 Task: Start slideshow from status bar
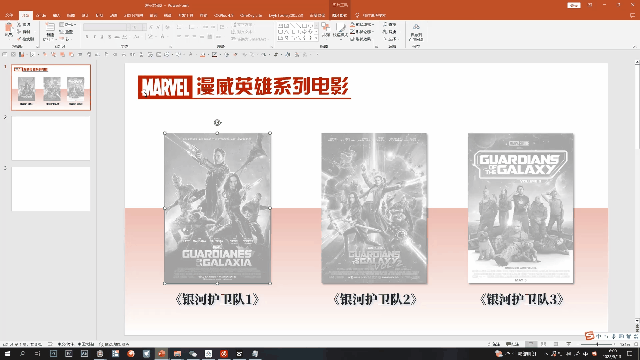coord(569,344)
